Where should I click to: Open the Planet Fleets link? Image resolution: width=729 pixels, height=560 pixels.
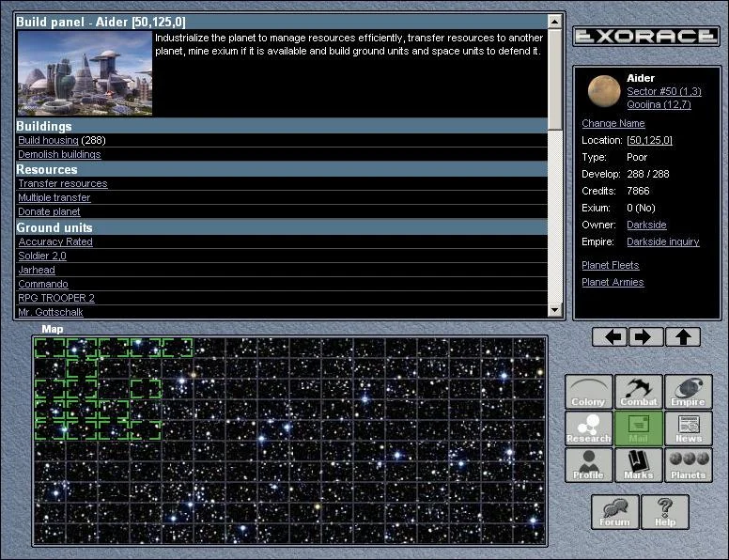point(610,266)
